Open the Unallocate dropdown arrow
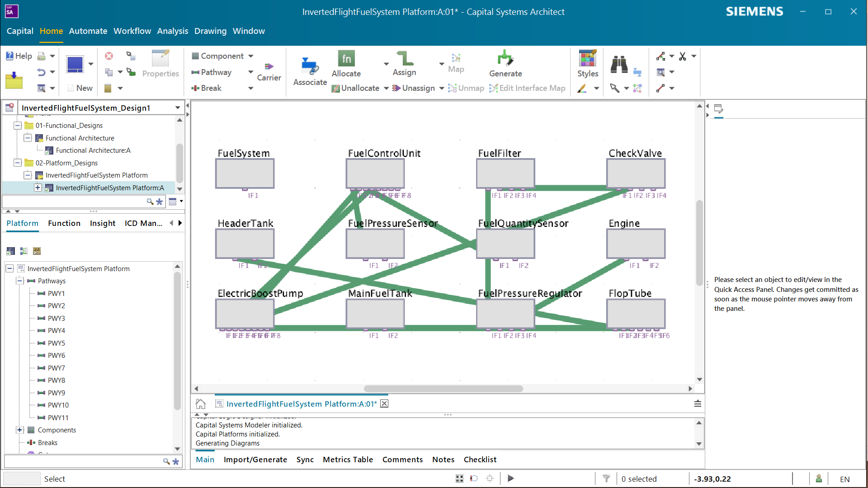Screen dimensions: 868x488 pyautogui.click(x=387, y=88)
